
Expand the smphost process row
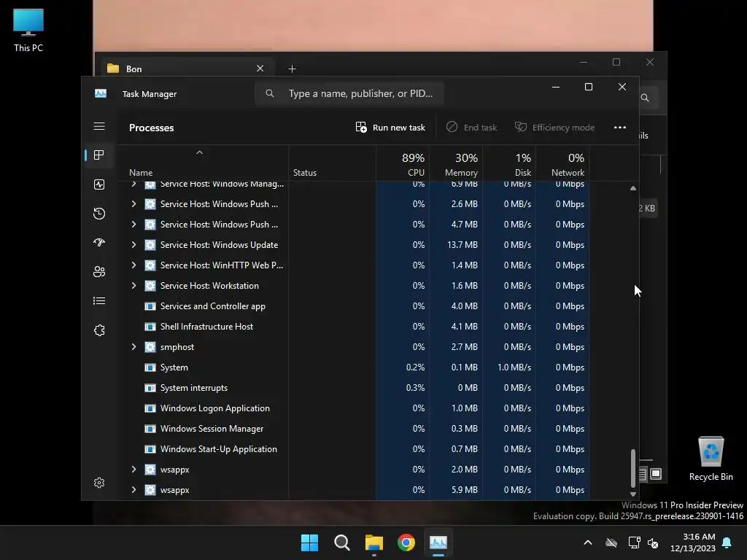point(134,347)
